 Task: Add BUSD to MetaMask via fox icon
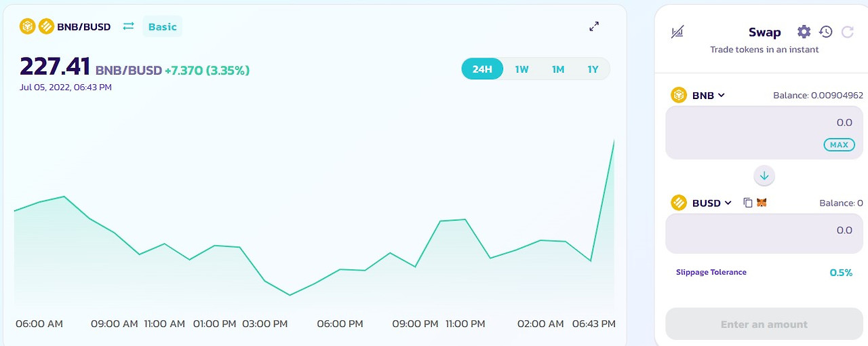(762, 202)
